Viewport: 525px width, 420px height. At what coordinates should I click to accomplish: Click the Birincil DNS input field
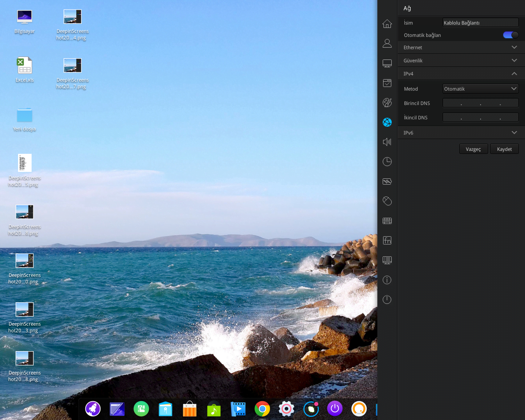(480, 103)
